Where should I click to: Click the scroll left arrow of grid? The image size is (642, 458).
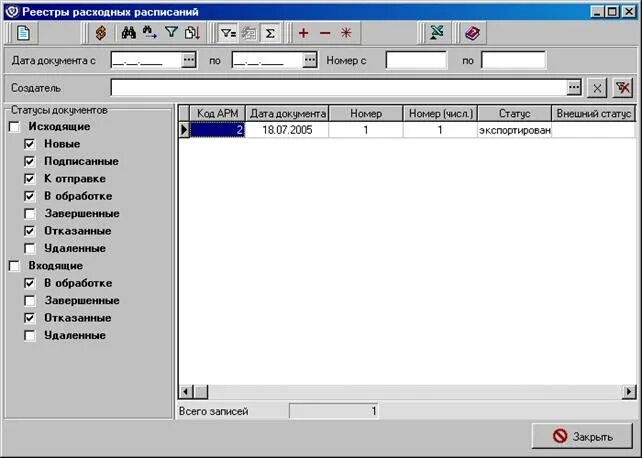(185, 392)
